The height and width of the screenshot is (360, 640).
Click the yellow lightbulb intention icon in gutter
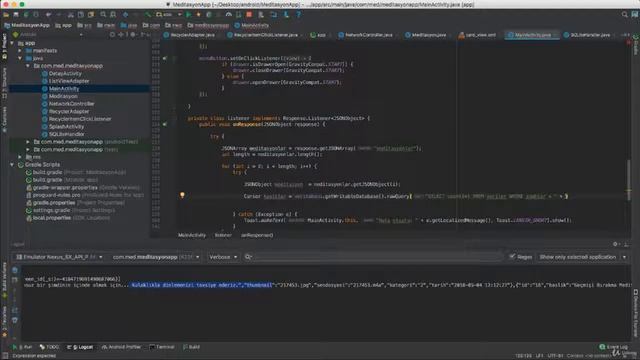[182, 196]
